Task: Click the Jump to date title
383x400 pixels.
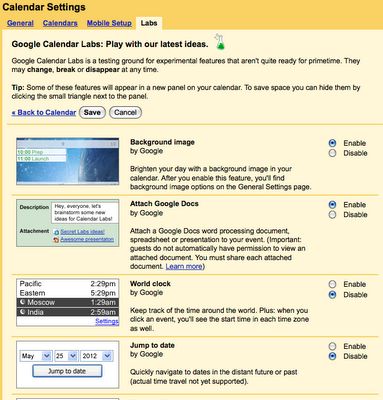Action: pyautogui.click(x=152, y=345)
